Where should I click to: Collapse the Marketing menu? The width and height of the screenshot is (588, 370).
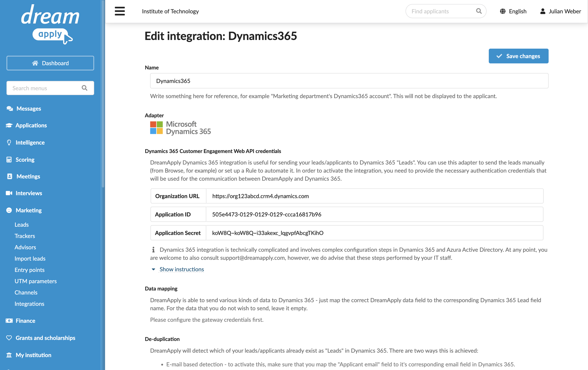pos(28,210)
